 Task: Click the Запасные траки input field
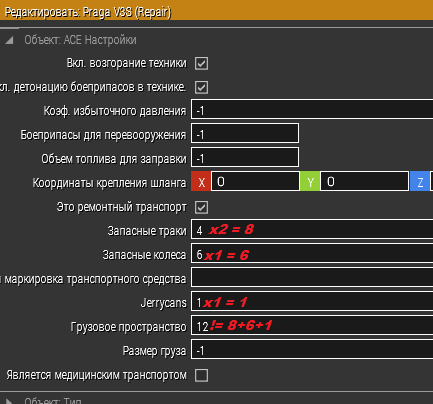pyautogui.click(x=312, y=229)
